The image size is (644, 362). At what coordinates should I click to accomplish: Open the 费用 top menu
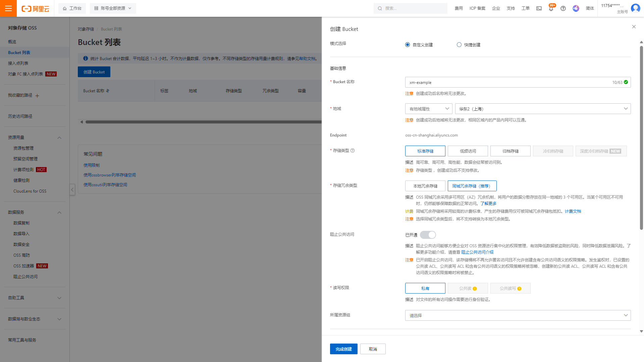coord(459,8)
